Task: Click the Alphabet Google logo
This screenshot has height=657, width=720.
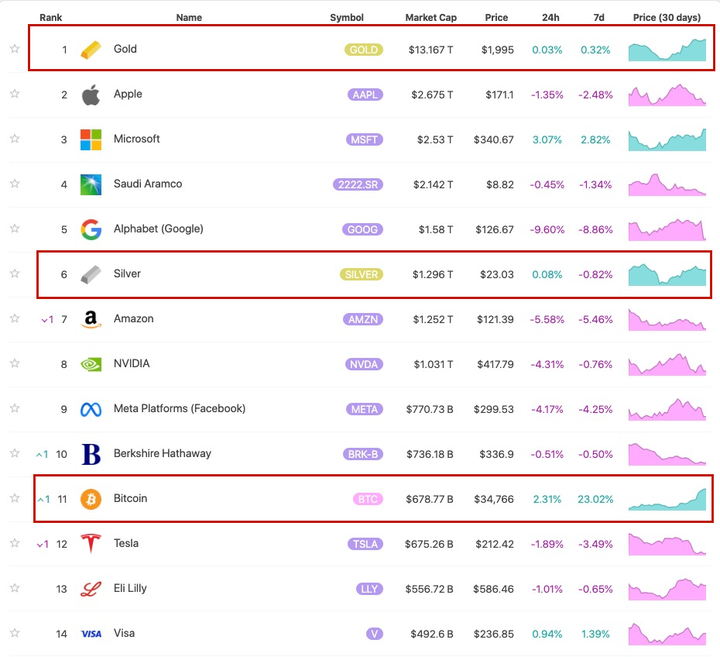Action: click(x=91, y=229)
